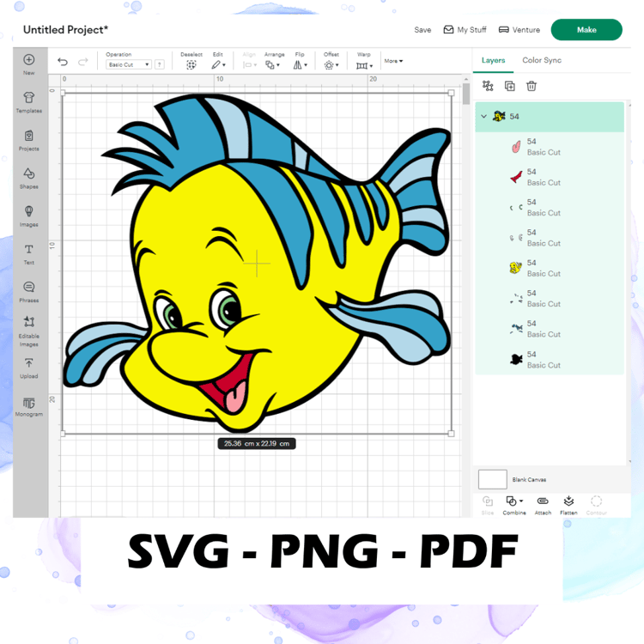The image size is (644, 644).
Task: Click the Untitled Project title
Action: (x=66, y=29)
